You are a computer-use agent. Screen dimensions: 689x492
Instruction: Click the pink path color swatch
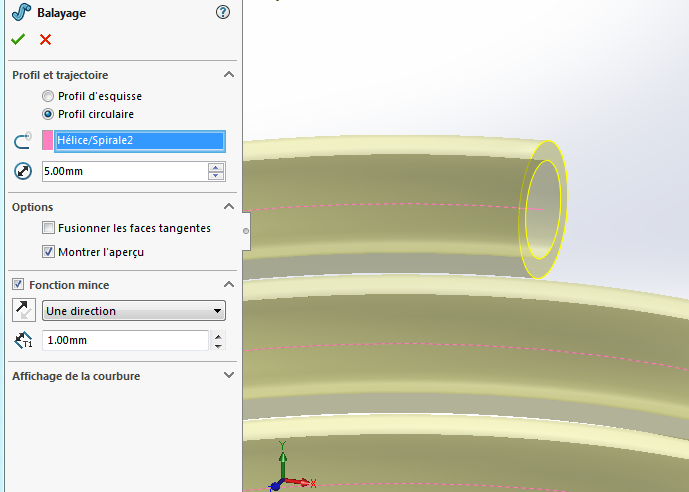(47, 140)
